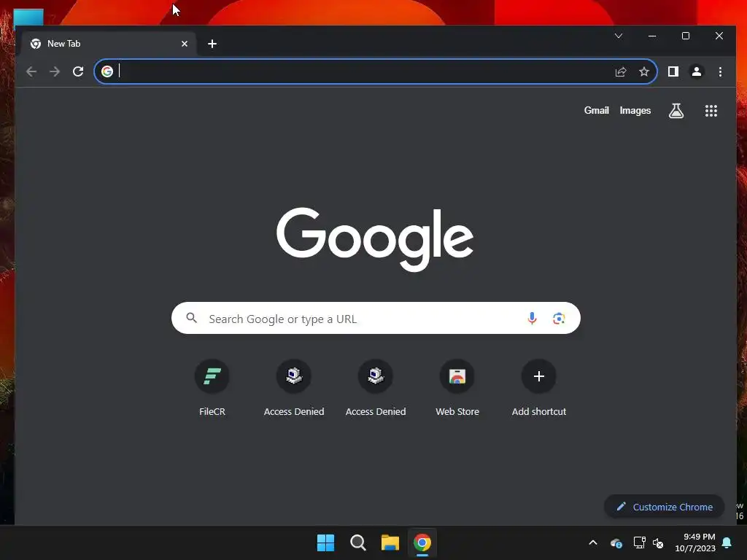
Task: Open Gmail link
Action: tap(597, 111)
